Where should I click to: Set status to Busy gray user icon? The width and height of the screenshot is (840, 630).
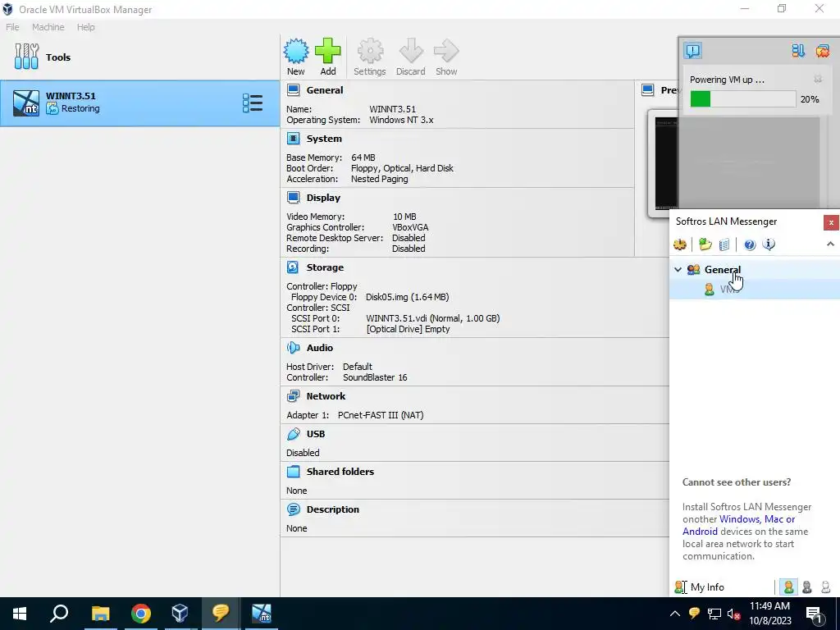[807, 587]
